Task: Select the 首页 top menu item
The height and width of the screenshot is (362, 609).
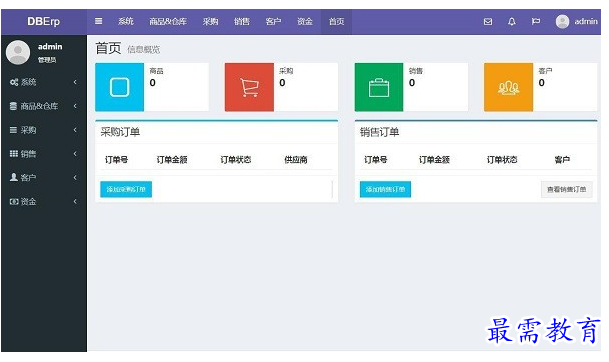Action: pos(336,21)
